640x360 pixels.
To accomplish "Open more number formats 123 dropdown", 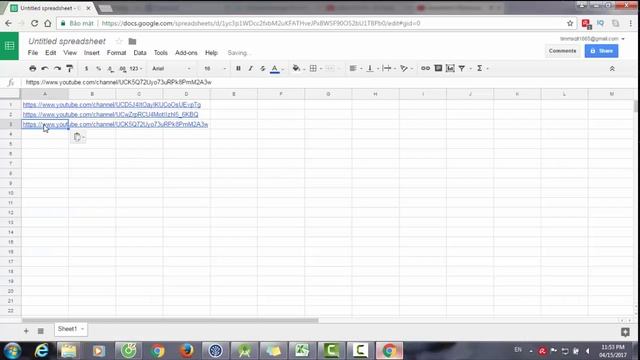I will [136, 69].
